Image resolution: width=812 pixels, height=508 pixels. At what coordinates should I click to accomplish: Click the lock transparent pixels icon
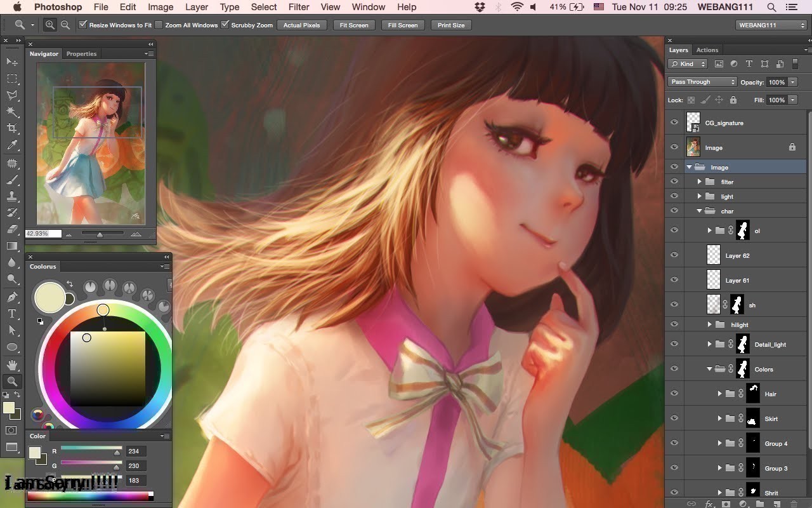[690, 99]
